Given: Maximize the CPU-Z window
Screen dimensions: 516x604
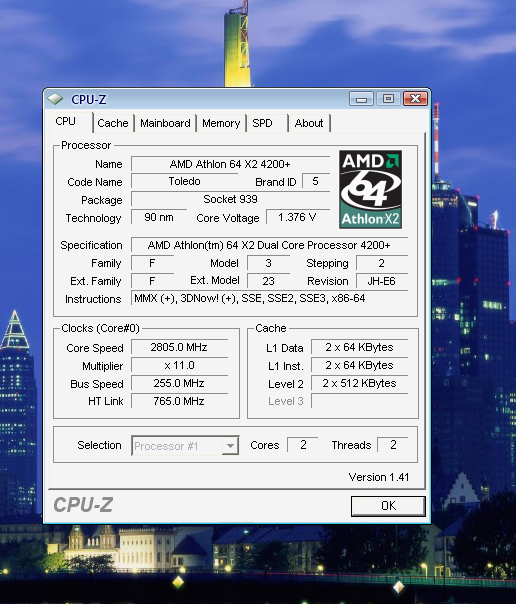Looking at the screenshot, I should pyautogui.click(x=388, y=99).
